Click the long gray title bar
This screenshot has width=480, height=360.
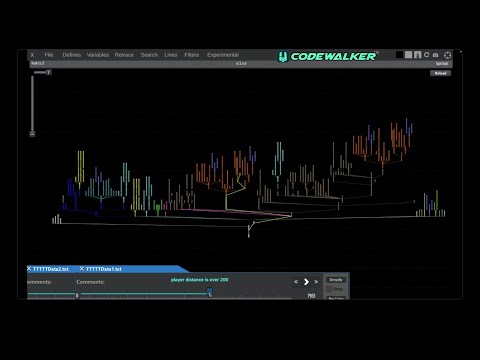(x=241, y=63)
